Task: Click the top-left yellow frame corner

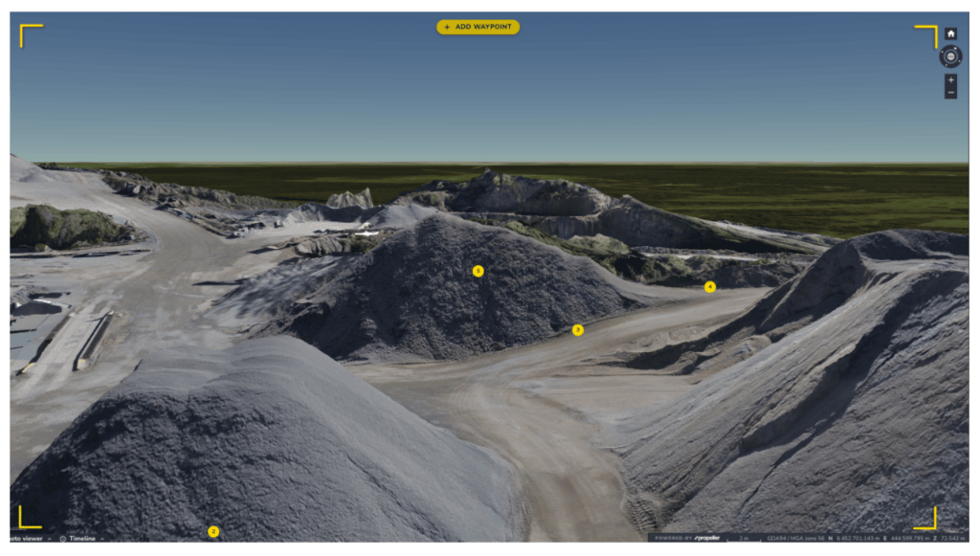Action: 29,34
